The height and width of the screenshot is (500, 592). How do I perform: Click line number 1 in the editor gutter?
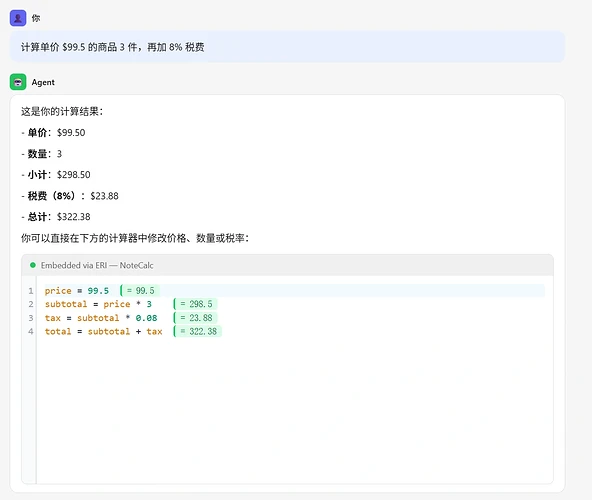pos(31,291)
